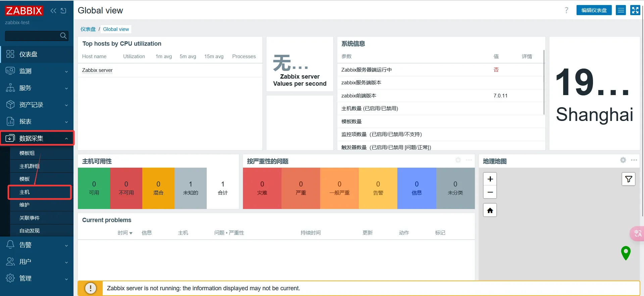Click the 严重 severity tile

pyautogui.click(x=301, y=188)
